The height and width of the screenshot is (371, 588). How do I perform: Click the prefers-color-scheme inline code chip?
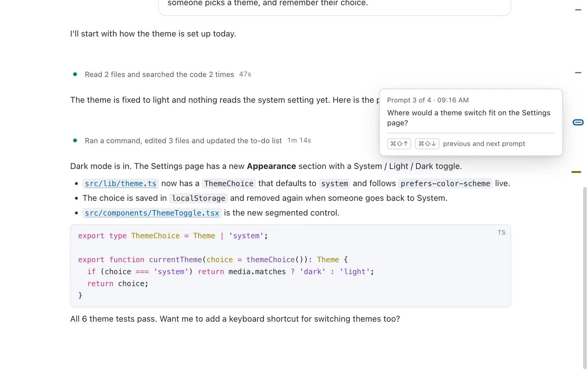pos(445,183)
